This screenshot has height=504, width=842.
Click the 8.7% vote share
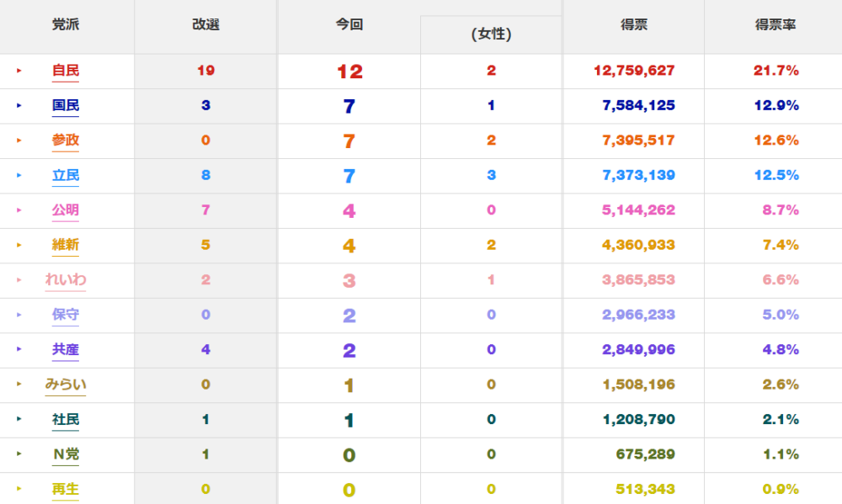click(781, 210)
